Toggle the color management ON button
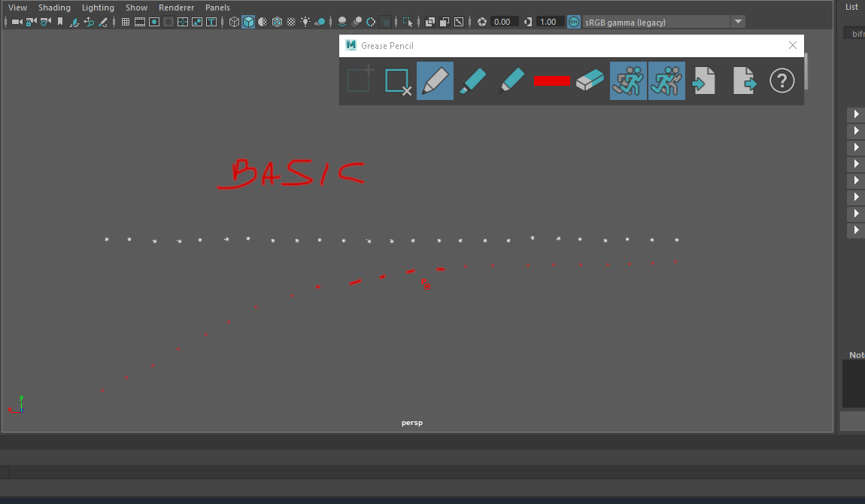The height and width of the screenshot is (504, 865). point(572,22)
